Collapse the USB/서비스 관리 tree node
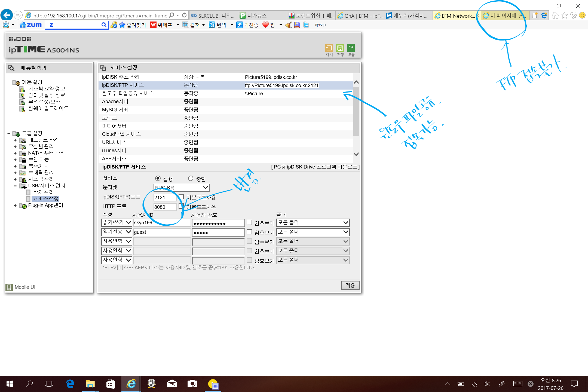588x392 pixels. (x=15, y=186)
